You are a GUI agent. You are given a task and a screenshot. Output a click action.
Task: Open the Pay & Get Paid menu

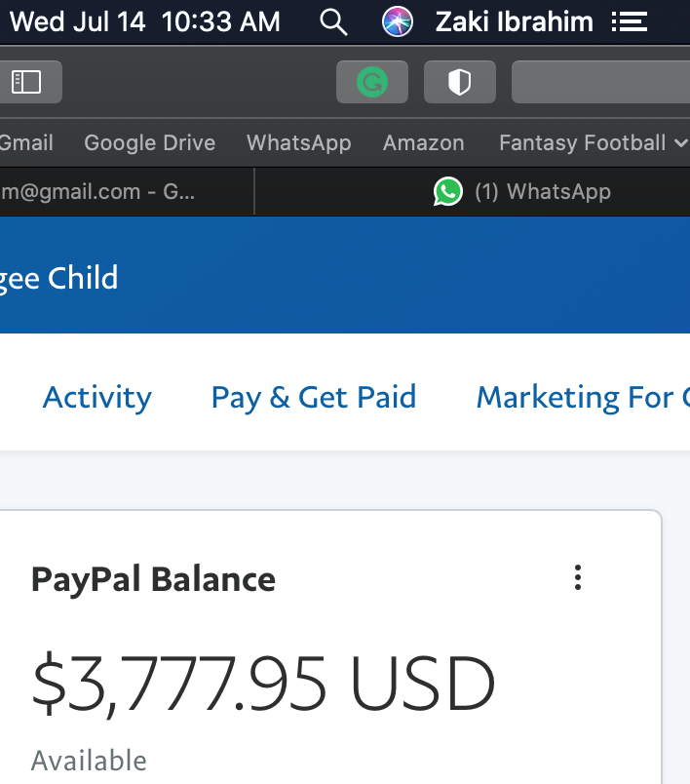coord(314,398)
